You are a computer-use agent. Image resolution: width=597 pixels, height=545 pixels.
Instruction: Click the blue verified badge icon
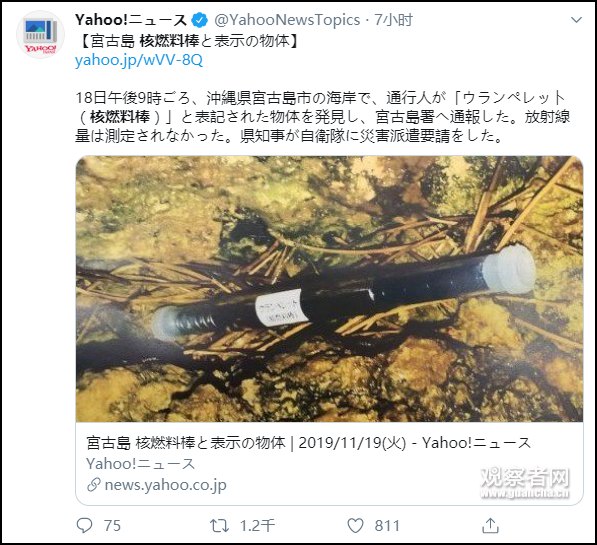click(x=199, y=20)
